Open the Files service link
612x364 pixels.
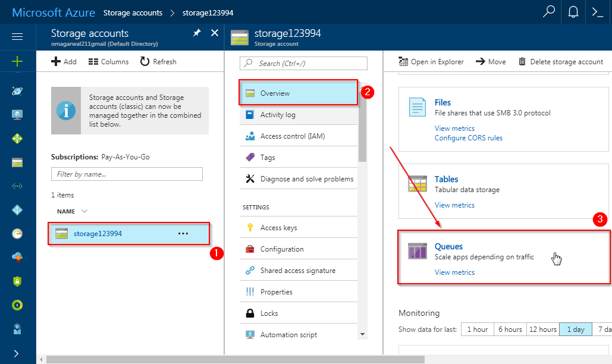point(442,103)
